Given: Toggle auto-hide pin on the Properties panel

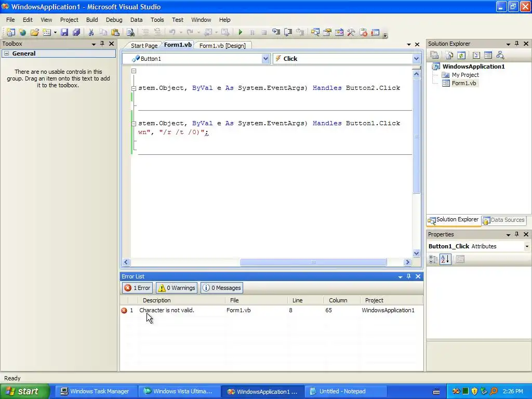Looking at the screenshot, I should [x=517, y=234].
